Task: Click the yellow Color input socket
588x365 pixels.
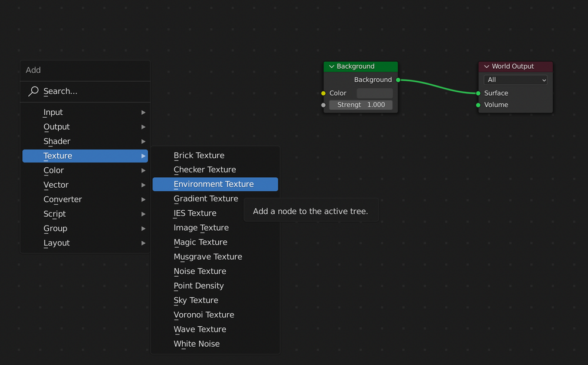Action: [323, 93]
